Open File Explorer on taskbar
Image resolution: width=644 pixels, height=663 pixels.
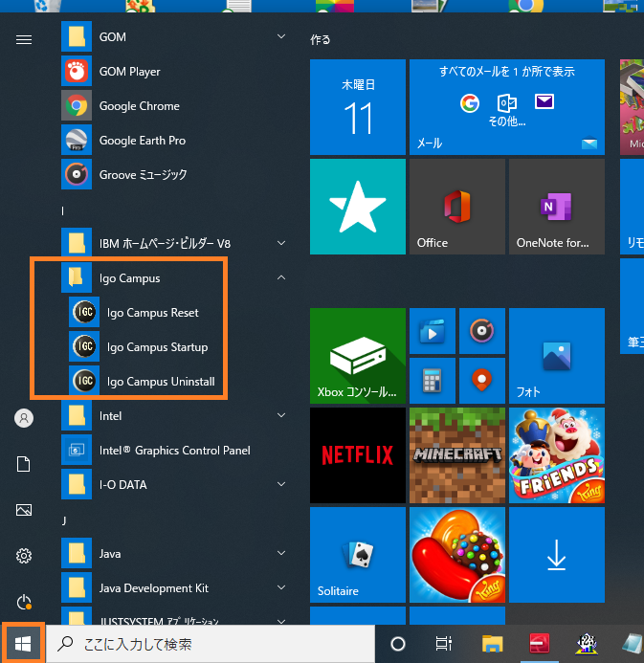492,644
